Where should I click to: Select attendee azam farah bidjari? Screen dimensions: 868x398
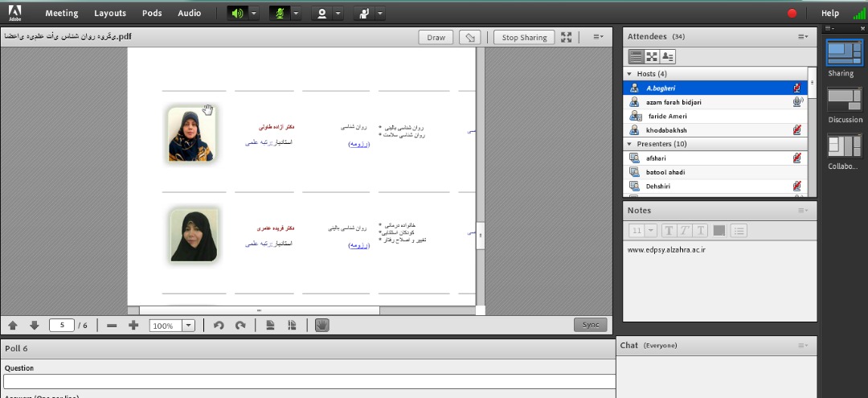click(x=715, y=102)
